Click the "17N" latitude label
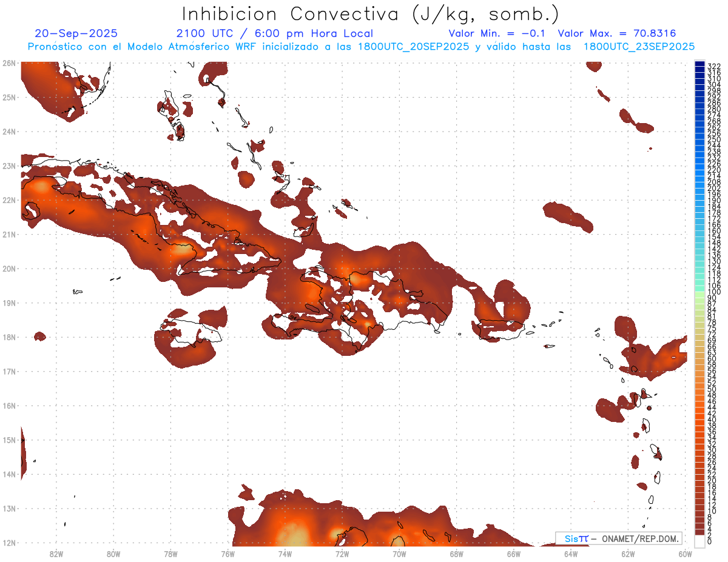This screenshot has height=562, width=728. (x=9, y=371)
